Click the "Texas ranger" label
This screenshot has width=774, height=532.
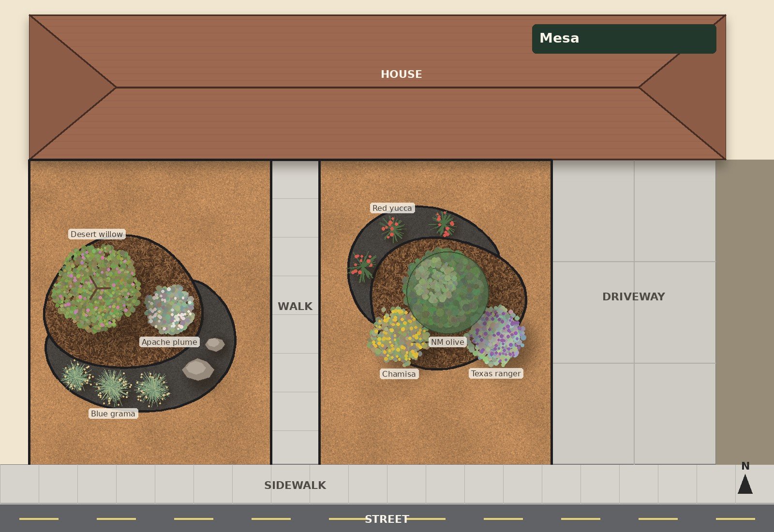pos(496,373)
